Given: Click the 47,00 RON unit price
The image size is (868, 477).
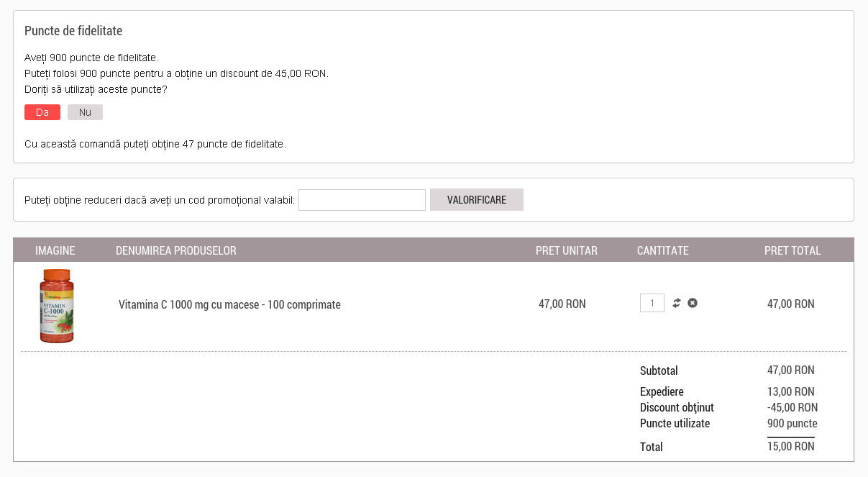Looking at the screenshot, I should tap(562, 304).
